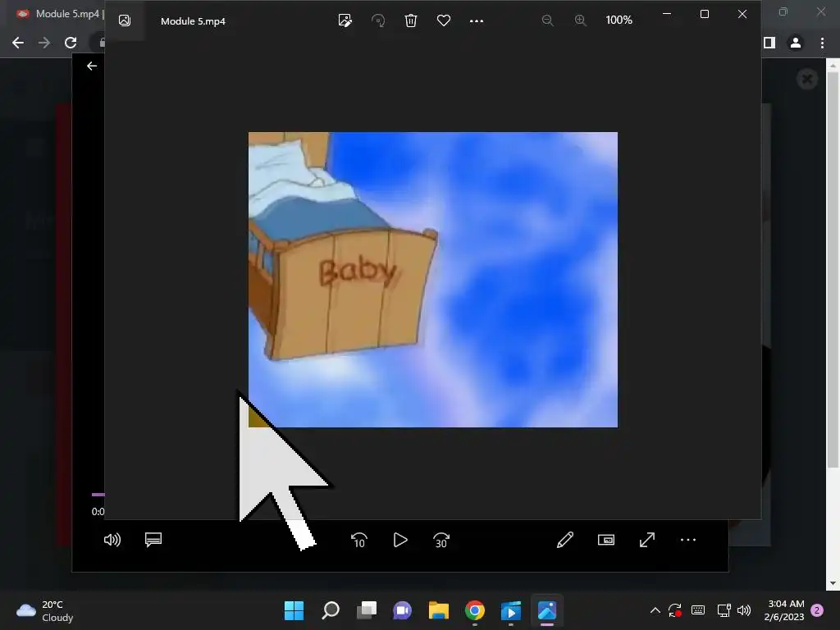Image resolution: width=840 pixels, height=630 pixels.
Task: Click the scrollbar down arrow in Chrome
Action: tap(833, 583)
